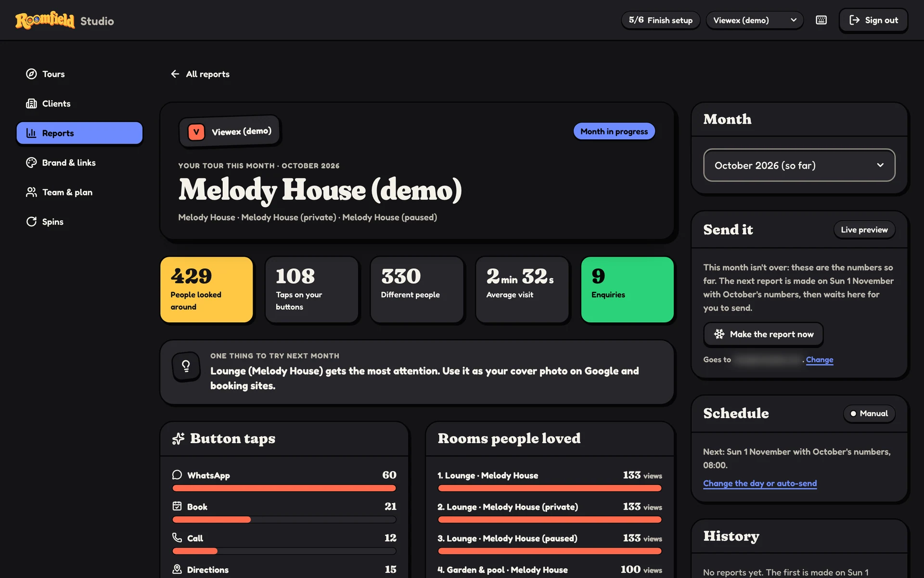The height and width of the screenshot is (578, 924).
Task: Click the Viewex V avatar badge
Action: (x=196, y=132)
